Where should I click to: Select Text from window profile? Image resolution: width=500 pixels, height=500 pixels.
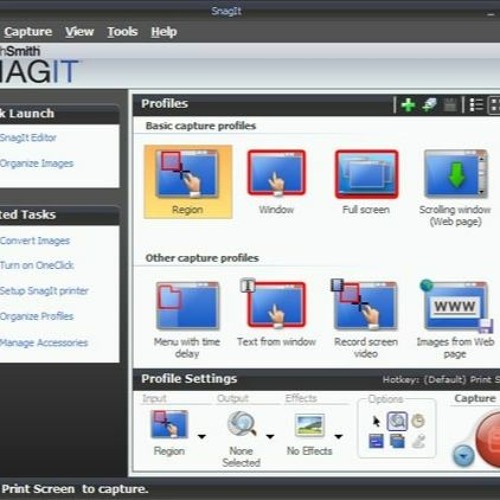coord(276,313)
